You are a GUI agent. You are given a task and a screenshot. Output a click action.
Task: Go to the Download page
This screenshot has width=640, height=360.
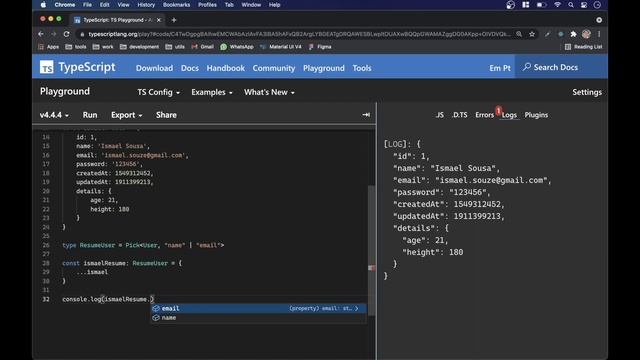pyautogui.click(x=154, y=68)
